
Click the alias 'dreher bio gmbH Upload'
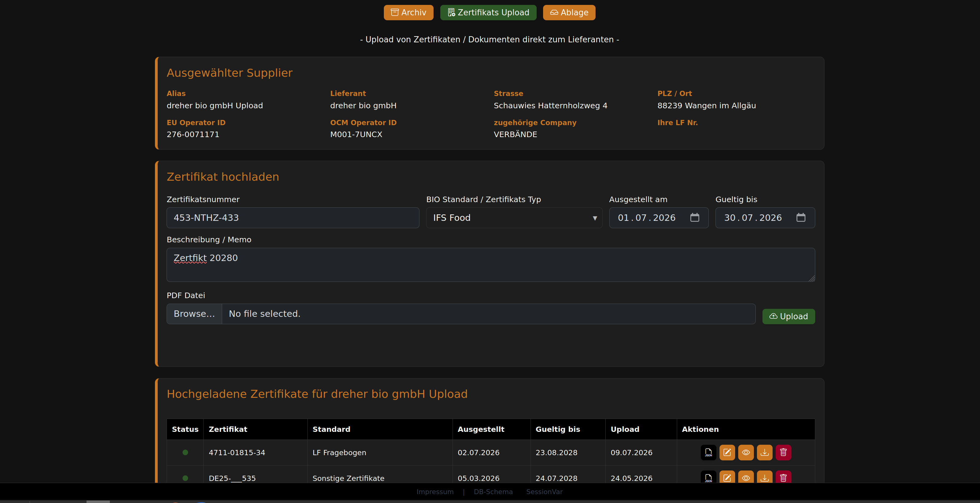point(214,105)
